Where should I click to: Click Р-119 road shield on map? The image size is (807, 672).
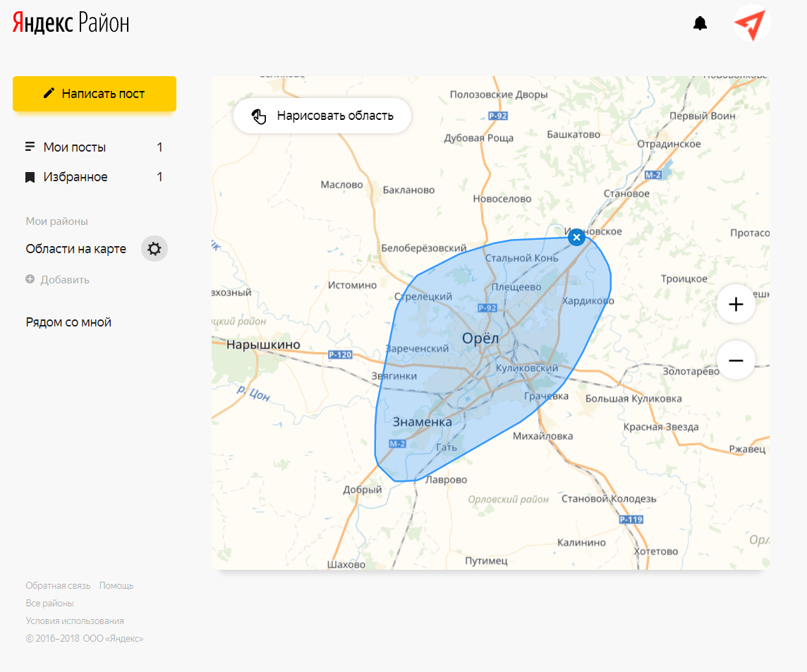coord(631,519)
